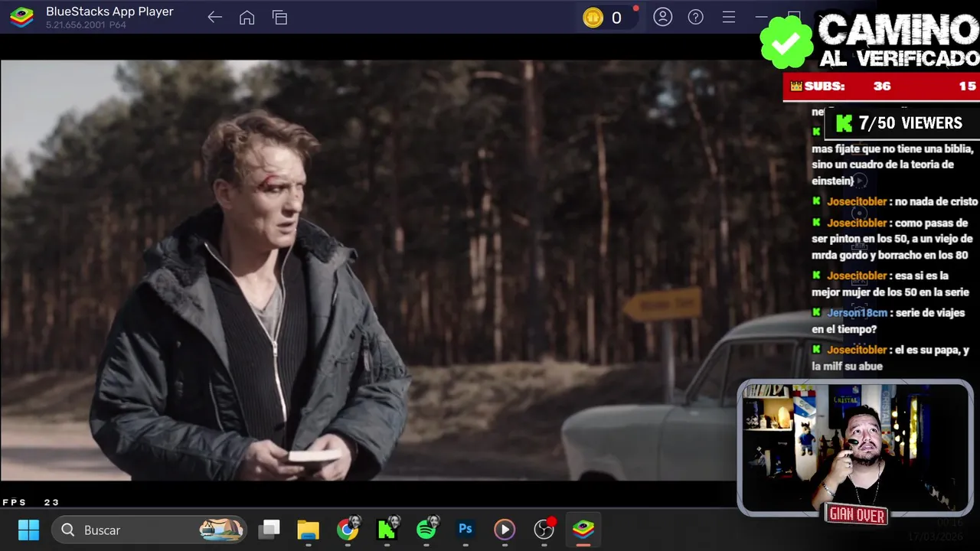Click the BlueStacks App Player title text

tap(109, 11)
